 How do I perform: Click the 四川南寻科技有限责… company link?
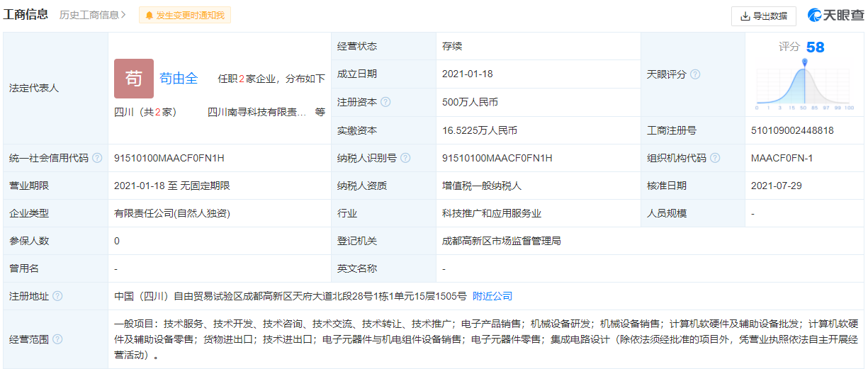(x=257, y=112)
